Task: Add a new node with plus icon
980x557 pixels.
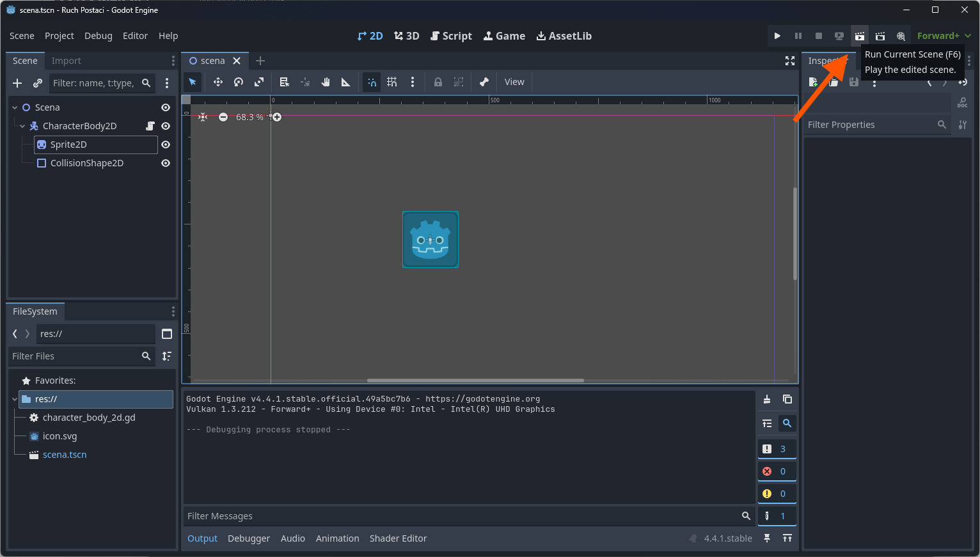Action: tap(17, 83)
